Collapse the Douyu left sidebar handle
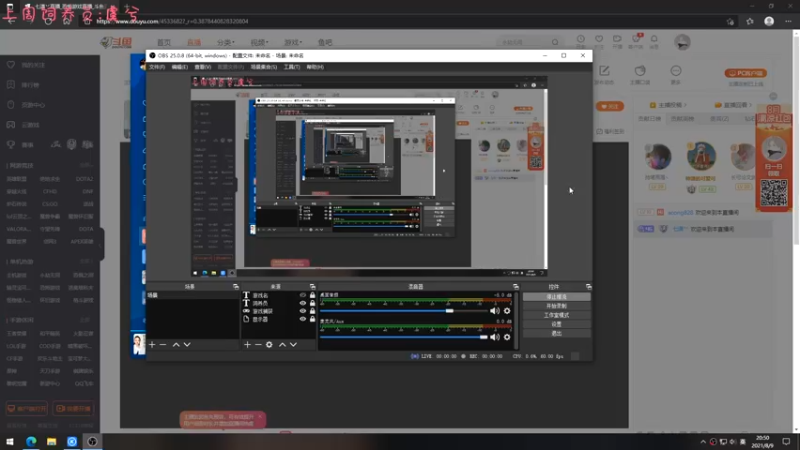The height and width of the screenshot is (450, 800). [x=102, y=244]
